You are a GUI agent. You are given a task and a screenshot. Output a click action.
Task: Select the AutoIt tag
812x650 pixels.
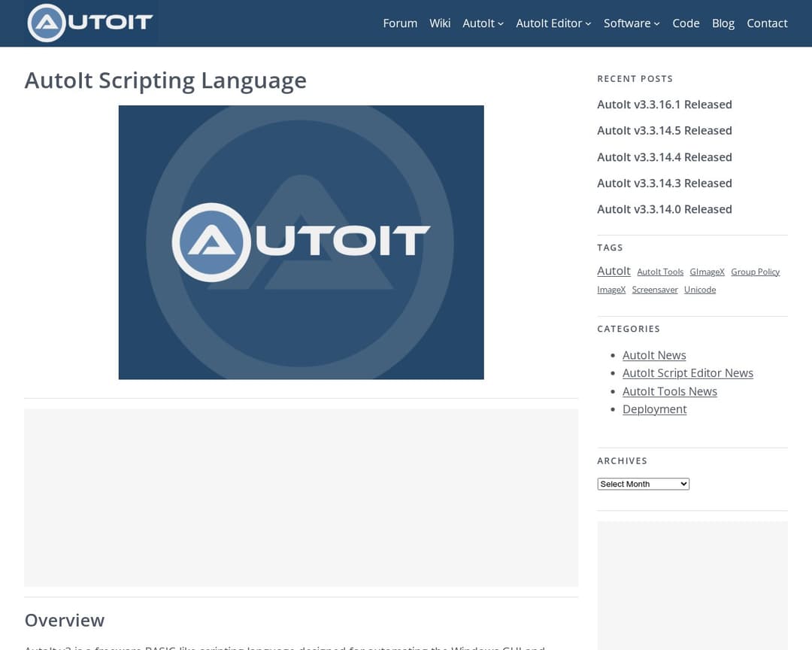(614, 270)
